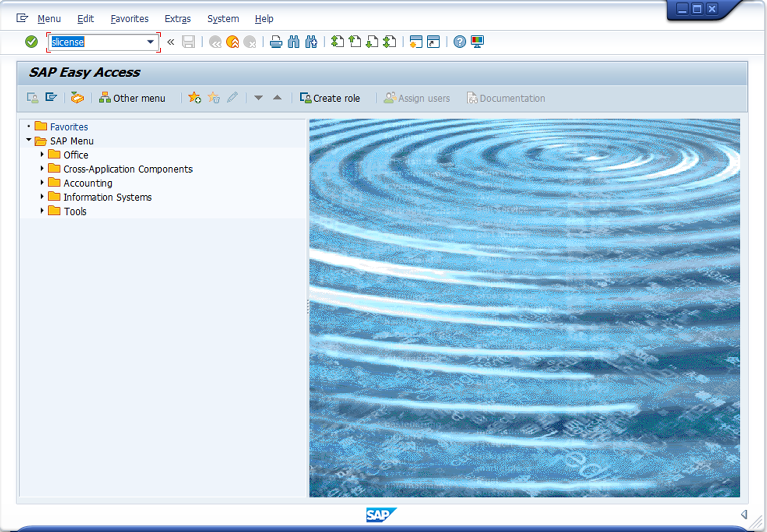
Task: Click the Generate Shortcut icon
Action: click(433, 42)
